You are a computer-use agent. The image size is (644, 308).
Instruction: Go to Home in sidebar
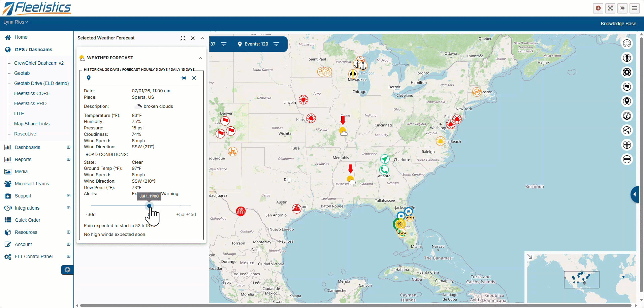[21, 37]
